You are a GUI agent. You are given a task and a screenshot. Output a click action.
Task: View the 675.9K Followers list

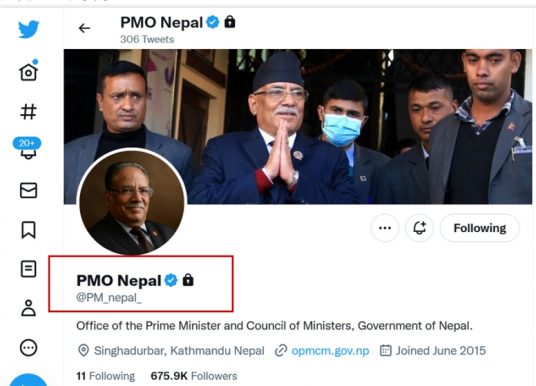(x=194, y=376)
